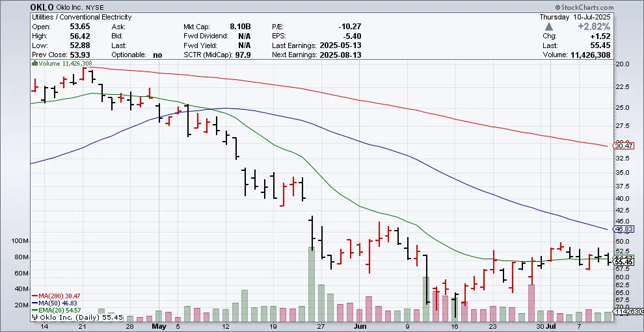The width and height of the screenshot is (644, 332).
Task: Click the green EMA(20) line marker in legend
Action: tap(34, 311)
